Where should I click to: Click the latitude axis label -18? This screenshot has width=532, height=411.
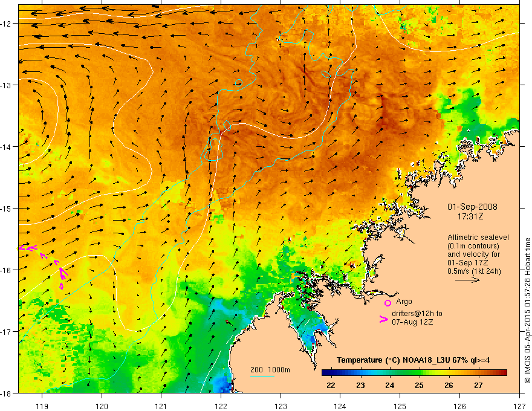coord(6,393)
